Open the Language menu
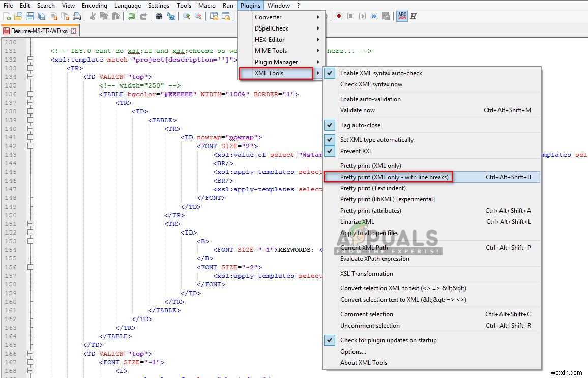The height and width of the screenshot is (378, 588). 128,5
